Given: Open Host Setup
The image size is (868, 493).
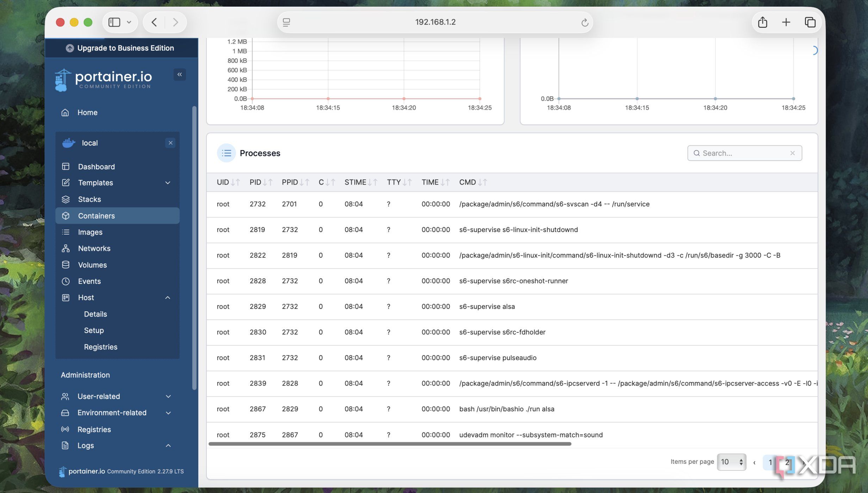Looking at the screenshot, I should (x=94, y=330).
